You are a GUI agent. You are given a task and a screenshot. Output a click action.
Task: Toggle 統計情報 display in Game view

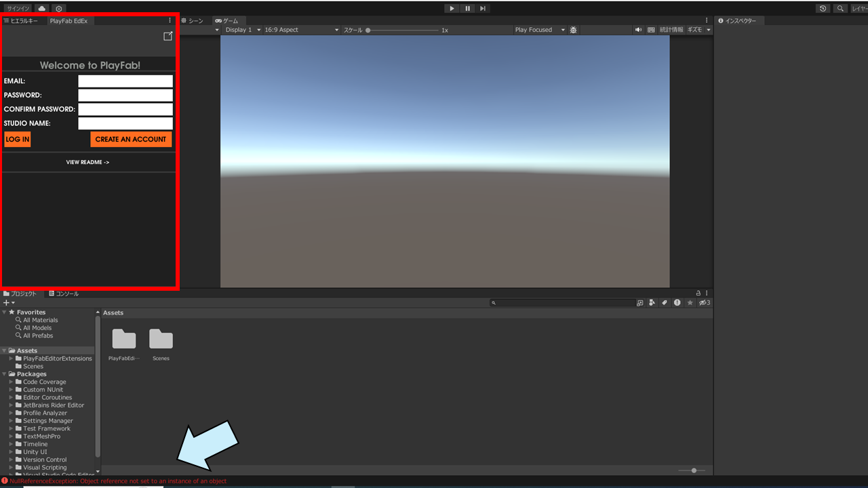pos(671,29)
